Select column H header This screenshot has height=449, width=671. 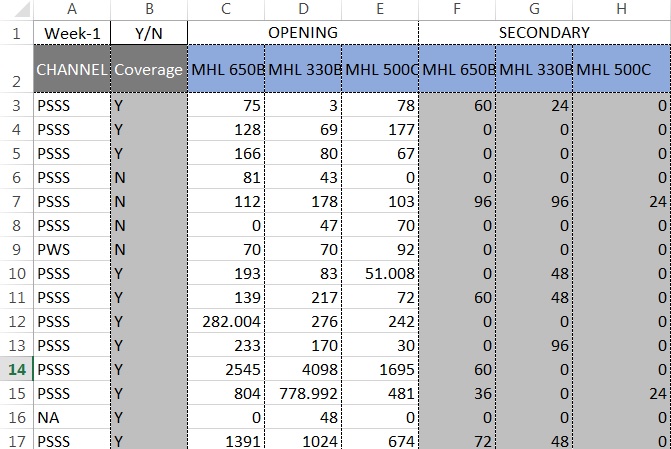pos(622,10)
